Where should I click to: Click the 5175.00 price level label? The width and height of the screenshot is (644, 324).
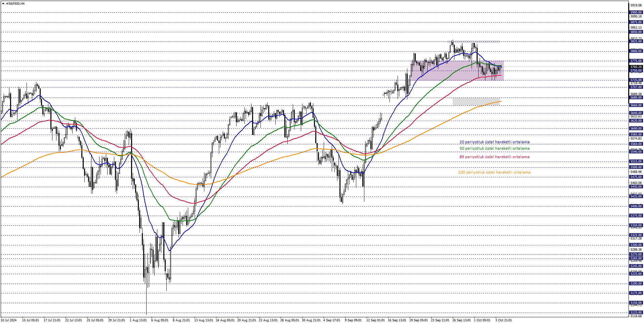point(636,293)
